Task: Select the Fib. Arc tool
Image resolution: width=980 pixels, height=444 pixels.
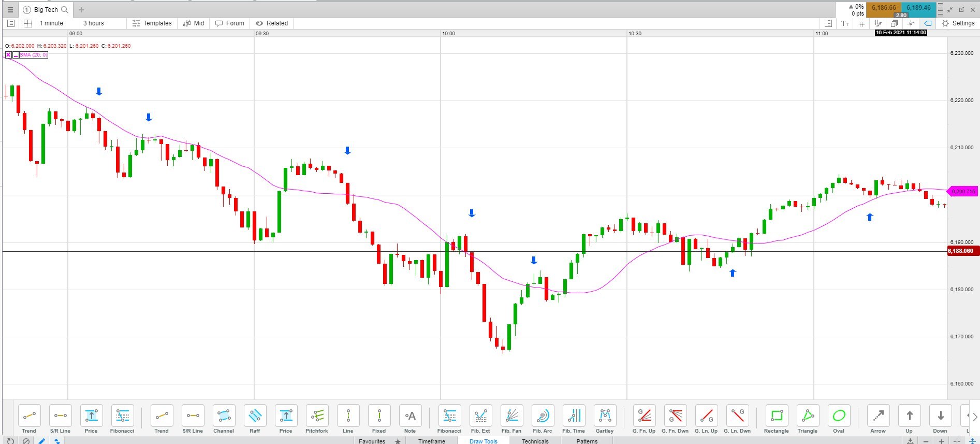Action: pyautogui.click(x=543, y=419)
